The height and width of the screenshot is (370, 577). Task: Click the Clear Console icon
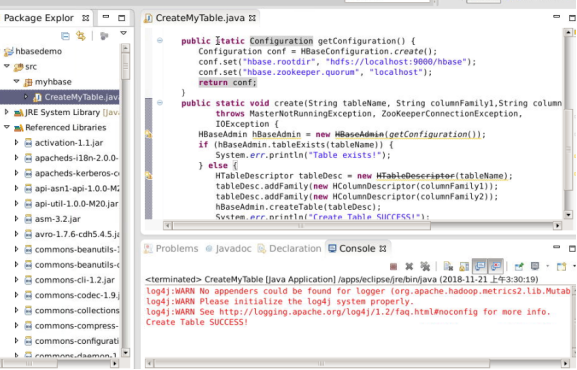point(448,266)
